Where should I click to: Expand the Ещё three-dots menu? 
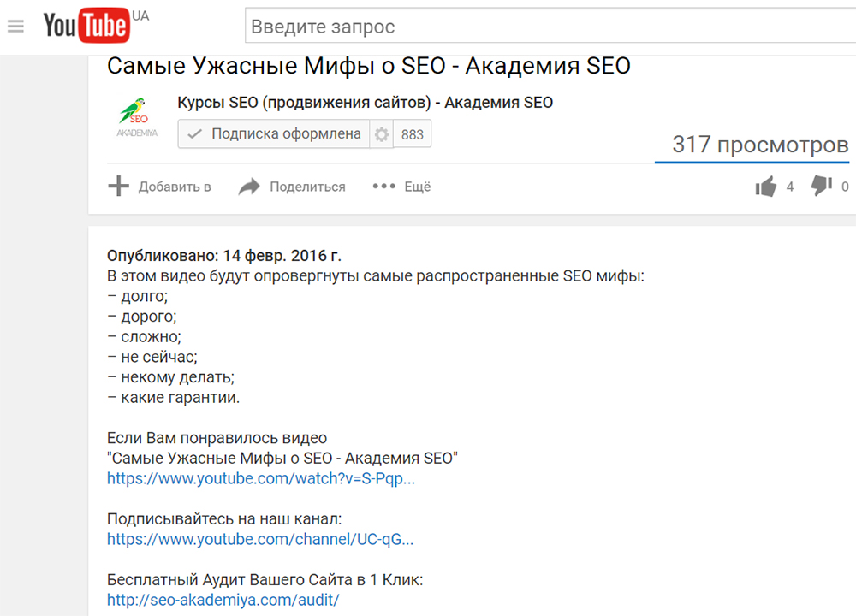(x=383, y=187)
